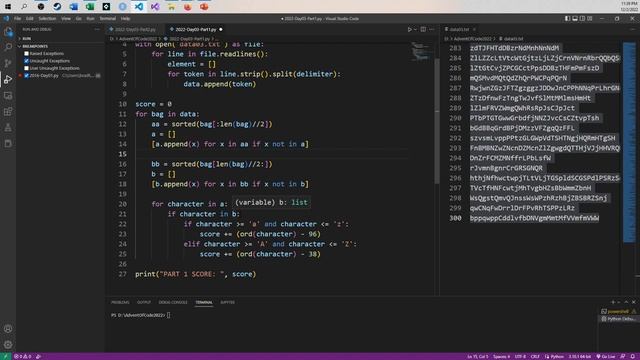Open Excel from the Windows taskbar
The image size is (640, 360).
(90, 7)
